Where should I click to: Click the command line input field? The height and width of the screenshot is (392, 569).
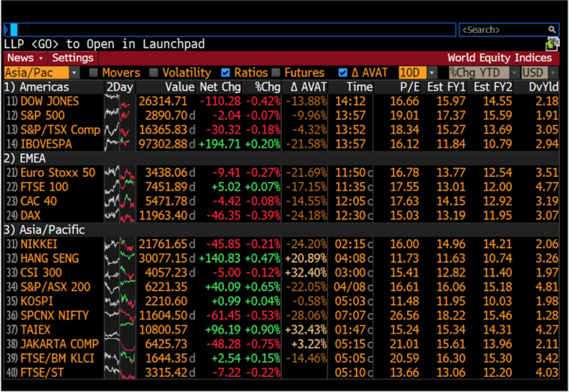point(229,30)
